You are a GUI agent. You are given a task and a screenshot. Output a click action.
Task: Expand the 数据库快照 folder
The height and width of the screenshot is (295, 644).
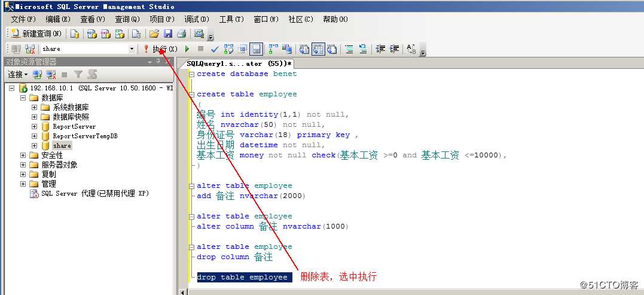click(34, 117)
